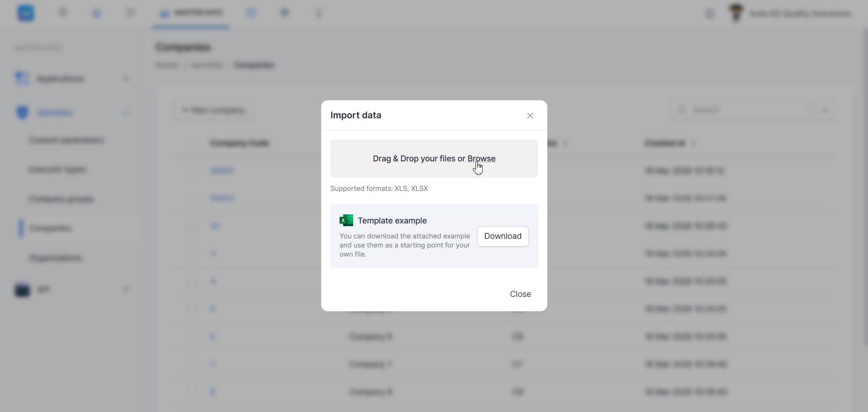Open Executor types in the sidebar
This screenshot has width=868, height=412.
tap(58, 170)
